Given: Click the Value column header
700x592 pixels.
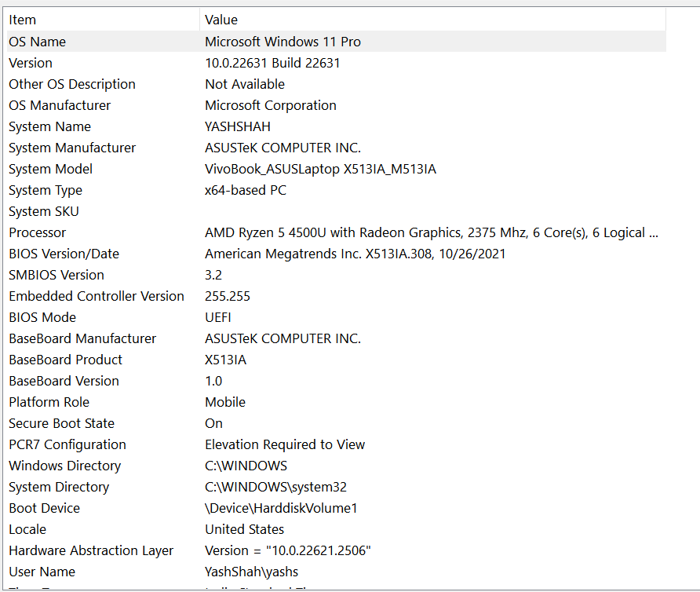Looking at the screenshot, I should [221, 20].
